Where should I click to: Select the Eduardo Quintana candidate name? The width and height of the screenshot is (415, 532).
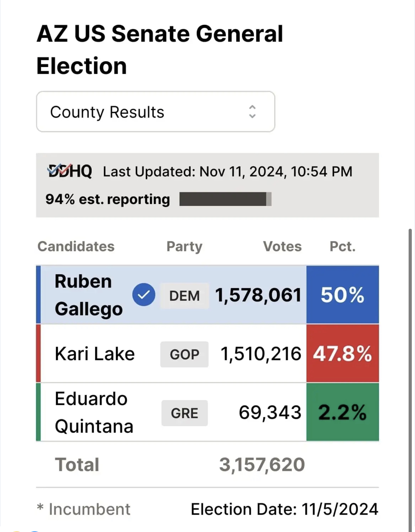point(94,412)
